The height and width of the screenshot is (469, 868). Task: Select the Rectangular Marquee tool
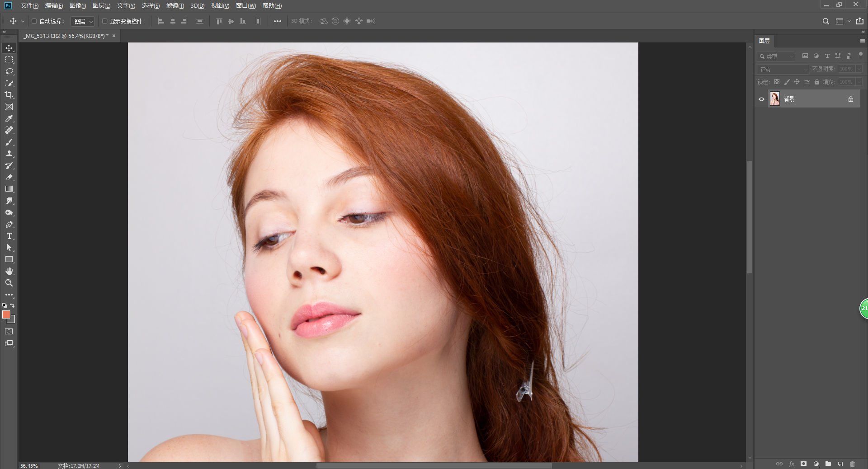(x=9, y=60)
